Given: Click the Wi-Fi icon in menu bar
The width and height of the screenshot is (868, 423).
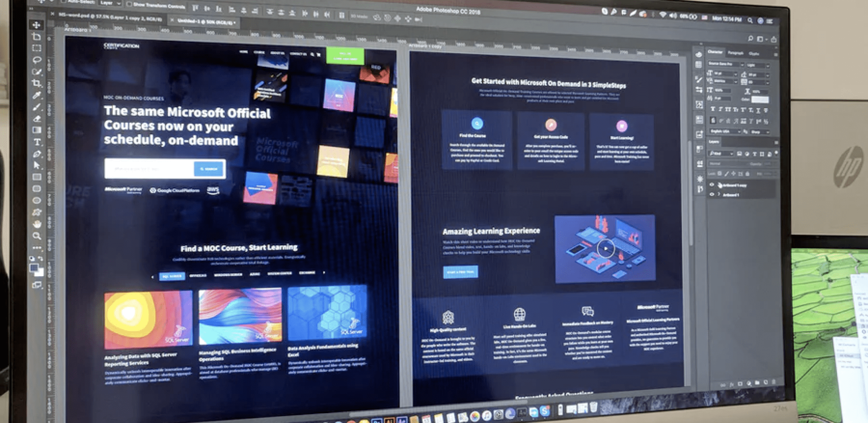Looking at the screenshot, I should click(662, 15).
